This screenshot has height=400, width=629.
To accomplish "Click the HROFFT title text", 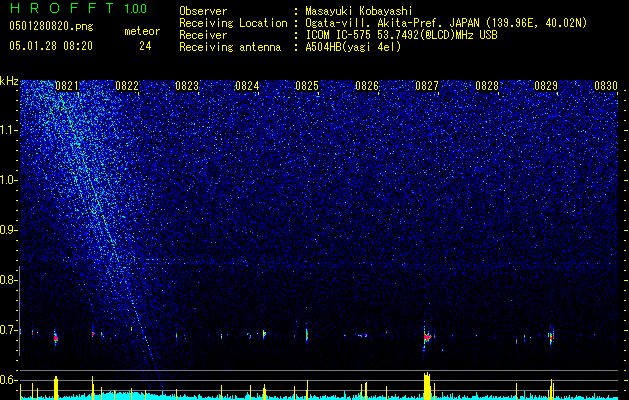I will pyautogui.click(x=62, y=8).
